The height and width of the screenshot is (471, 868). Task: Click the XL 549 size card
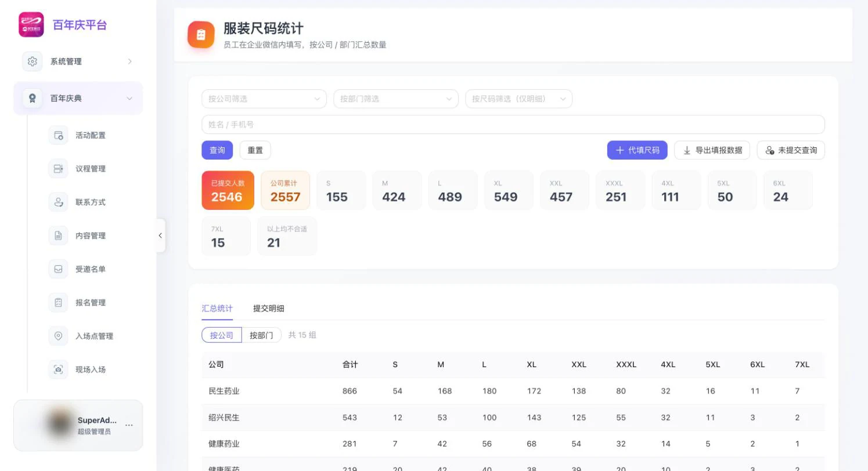point(509,190)
